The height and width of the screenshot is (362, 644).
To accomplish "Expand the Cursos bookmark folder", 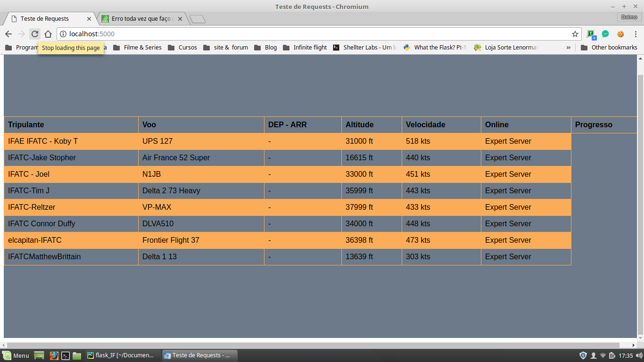I will (182, 47).
